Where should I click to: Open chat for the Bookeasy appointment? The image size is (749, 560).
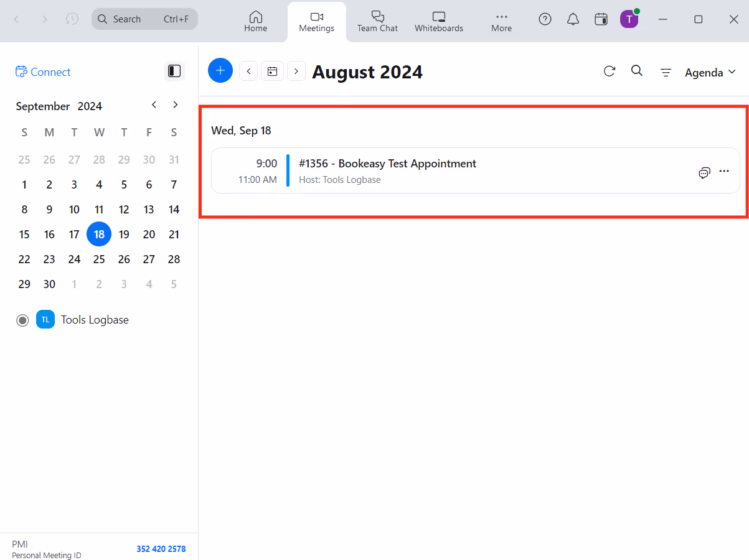point(704,172)
